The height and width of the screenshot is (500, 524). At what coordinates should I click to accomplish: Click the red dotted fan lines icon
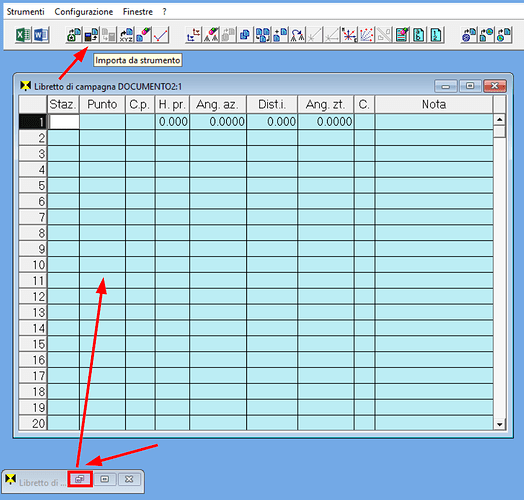(x=367, y=35)
